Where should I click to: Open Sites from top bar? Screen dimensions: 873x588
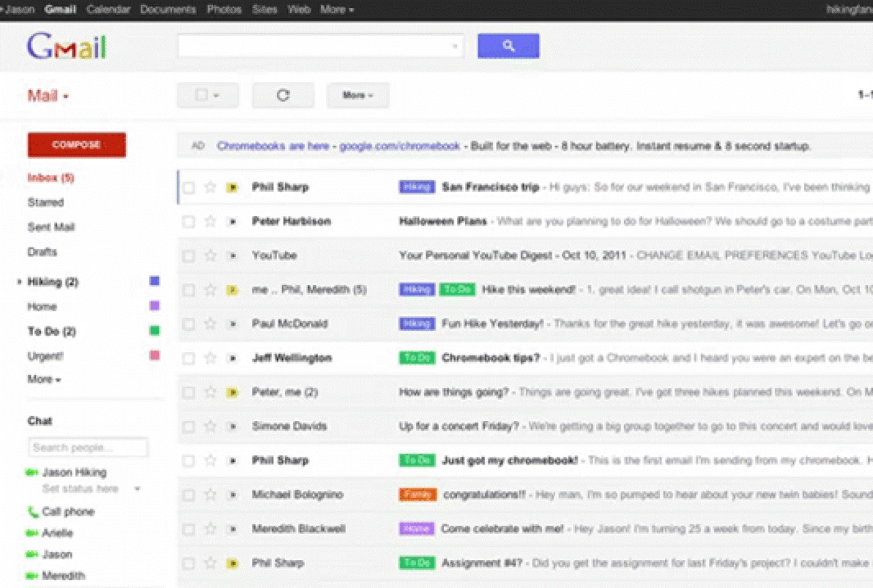point(265,10)
